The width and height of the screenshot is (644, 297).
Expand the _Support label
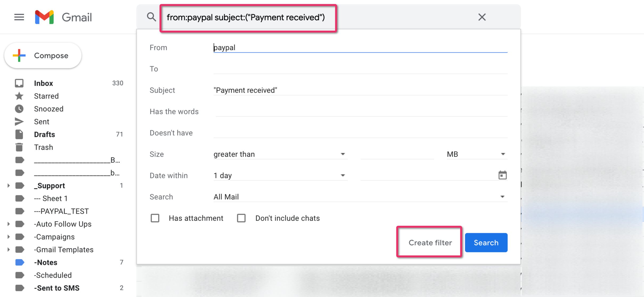click(x=8, y=186)
